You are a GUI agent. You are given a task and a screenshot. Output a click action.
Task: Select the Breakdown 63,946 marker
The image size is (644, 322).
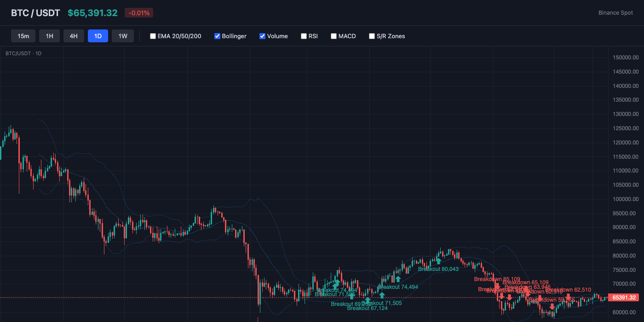pos(527,287)
